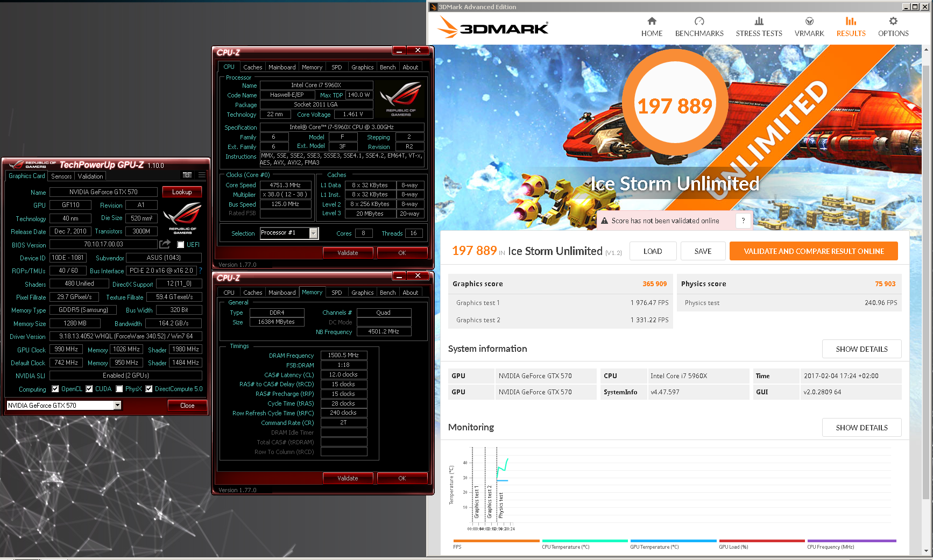The width and height of the screenshot is (933, 560).
Task: Minimize the upper CPU-Z window
Action: tap(399, 50)
